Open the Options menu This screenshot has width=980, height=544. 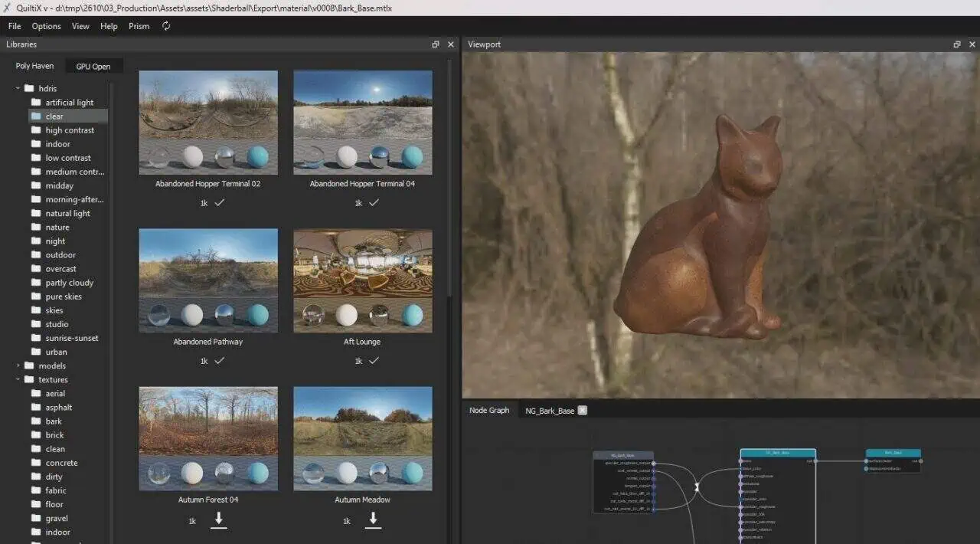pos(46,26)
